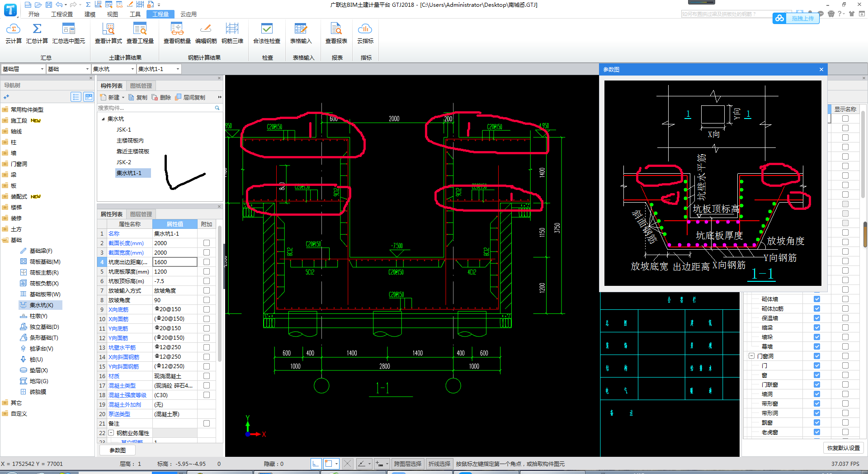
Task: Click 新建 in component list toolbar
Action: (x=112, y=97)
